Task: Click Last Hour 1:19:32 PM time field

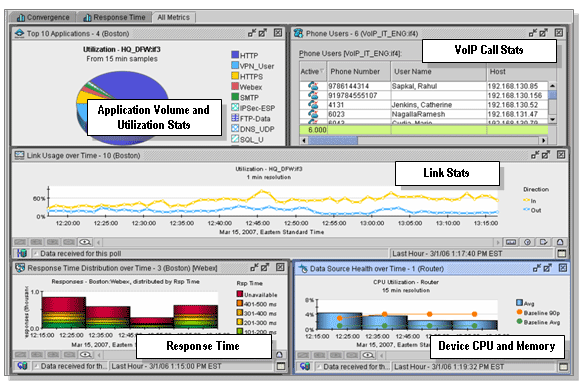Action: click(x=474, y=367)
